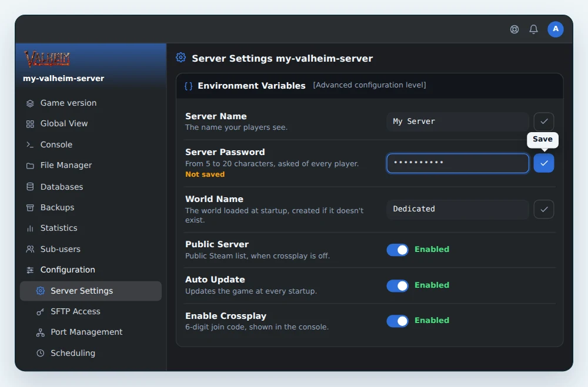Save the Server Name value
Screen dimensions: 588x387
click(x=544, y=122)
